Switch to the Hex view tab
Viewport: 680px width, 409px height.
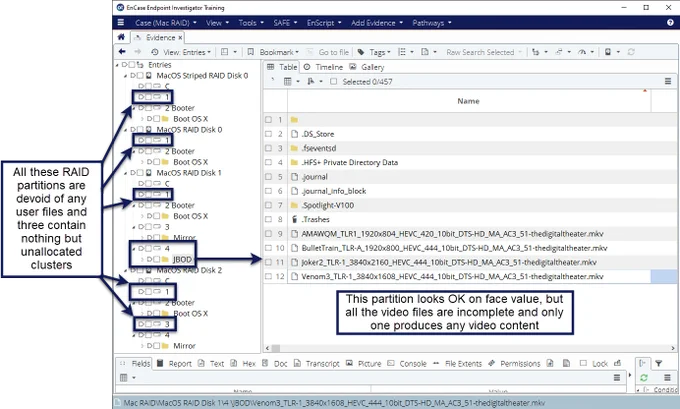(x=243, y=363)
